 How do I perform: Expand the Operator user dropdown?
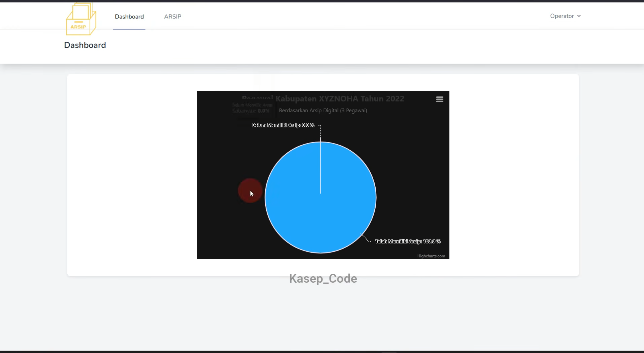[565, 16]
